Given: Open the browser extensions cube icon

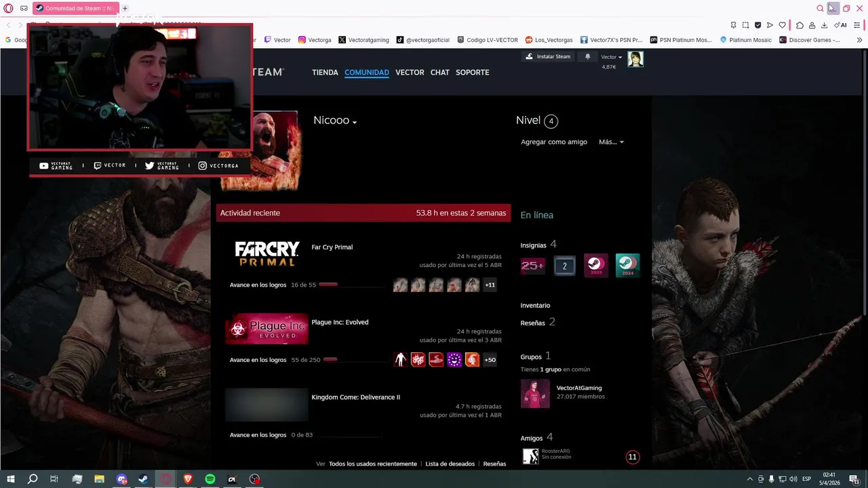Looking at the screenshot, I should coord(800,25).
